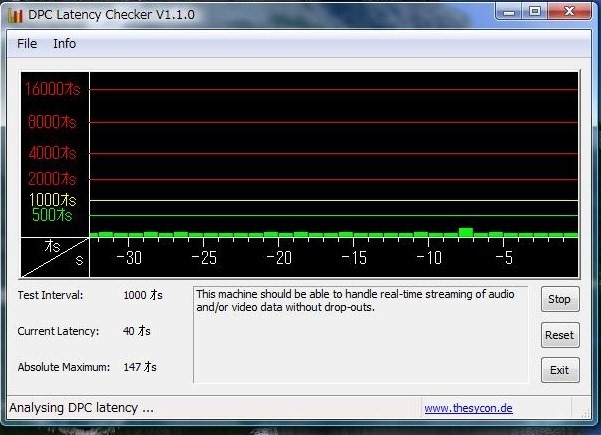Click the 500 green axis label
601x435 pixels.
point(52,215)
